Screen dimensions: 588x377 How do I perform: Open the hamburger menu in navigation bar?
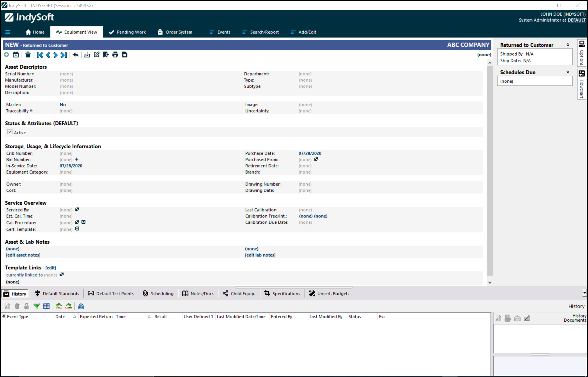8,32
